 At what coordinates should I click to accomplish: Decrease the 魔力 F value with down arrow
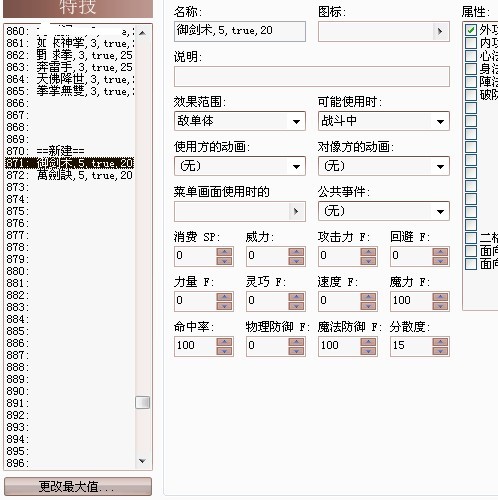point(440,306)
